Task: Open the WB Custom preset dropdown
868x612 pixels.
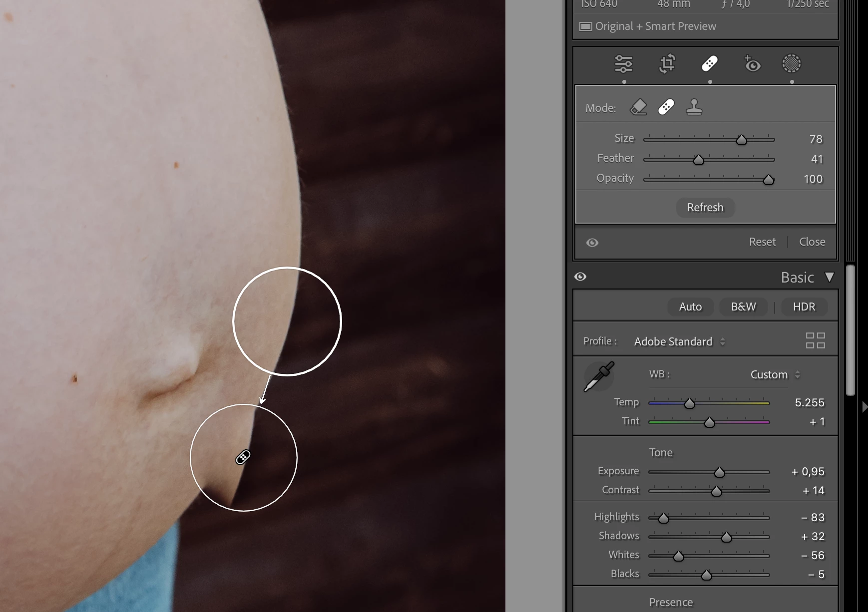Action: [x=775, y=375]
